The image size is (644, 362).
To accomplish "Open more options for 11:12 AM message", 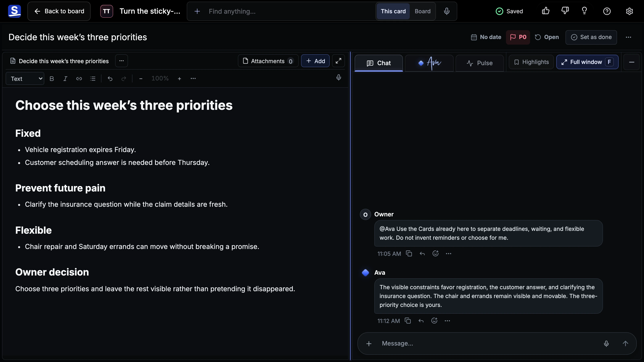I will pyautogui.click(x=447, y=321).
